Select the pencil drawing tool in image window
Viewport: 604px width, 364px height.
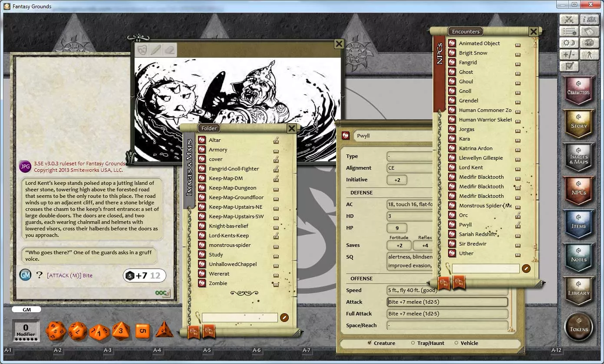[155, 49]
